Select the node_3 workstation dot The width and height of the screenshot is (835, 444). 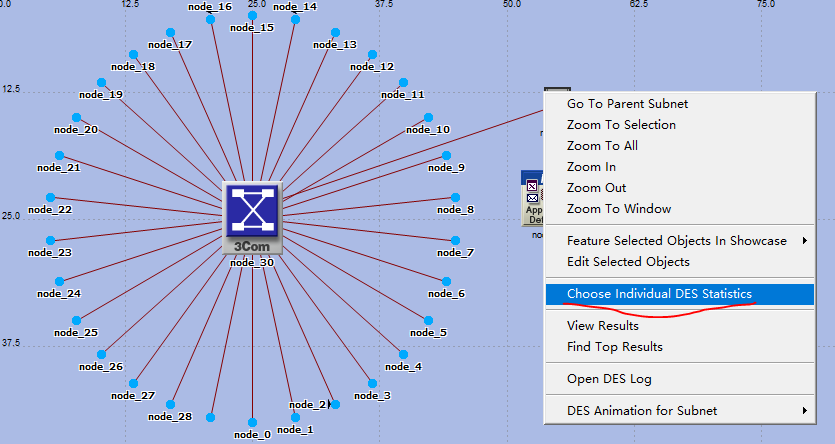[373, 383]
